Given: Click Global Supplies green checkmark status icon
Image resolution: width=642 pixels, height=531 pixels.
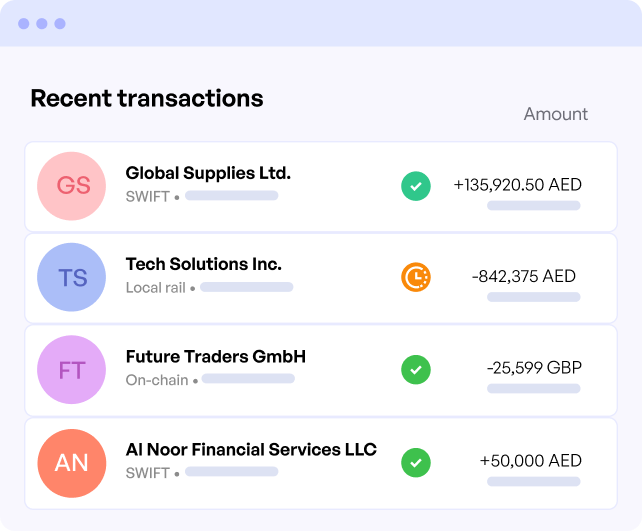Looking at the screenshot, I should [x=416, y=186].
